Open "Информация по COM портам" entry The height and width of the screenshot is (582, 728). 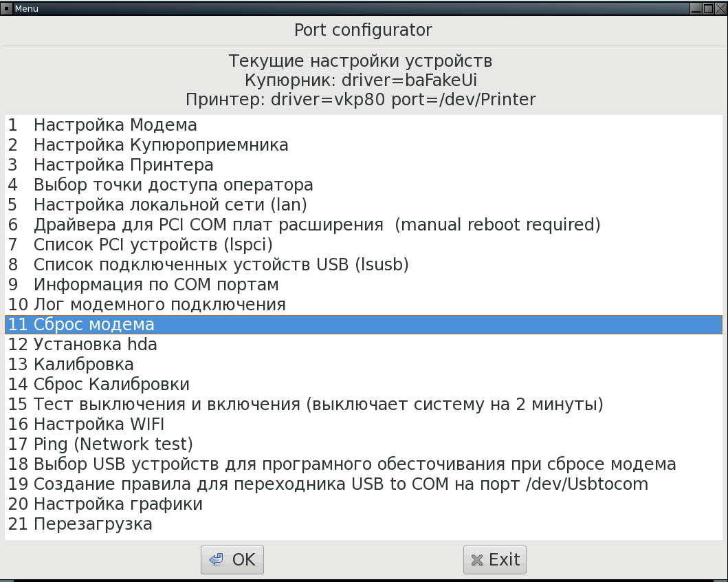point(156,285)
